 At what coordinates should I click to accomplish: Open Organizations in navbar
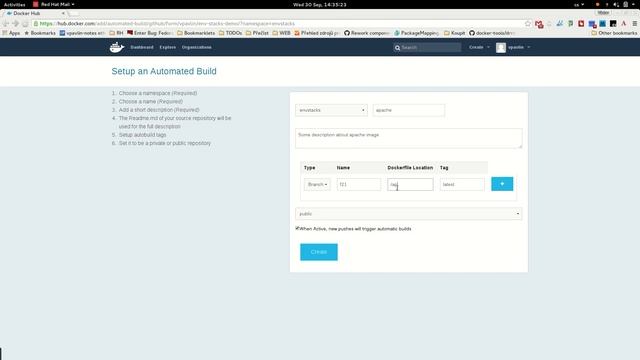pyautogui.click(x=196, y=47)
